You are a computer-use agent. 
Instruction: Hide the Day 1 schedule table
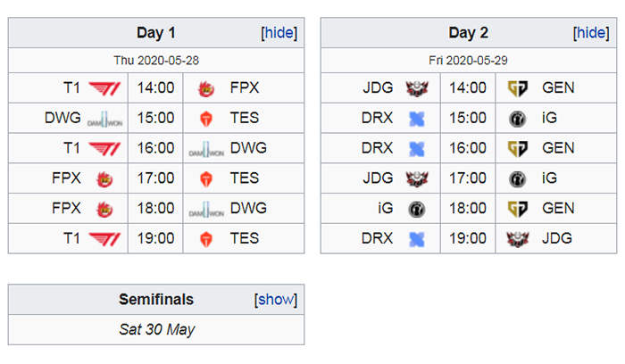point(279,33)
